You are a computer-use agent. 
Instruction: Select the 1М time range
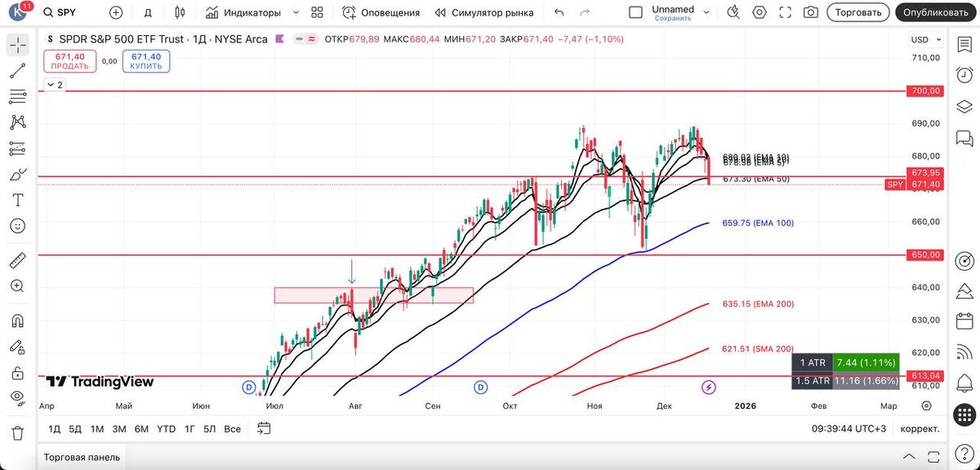coord(97,428)
